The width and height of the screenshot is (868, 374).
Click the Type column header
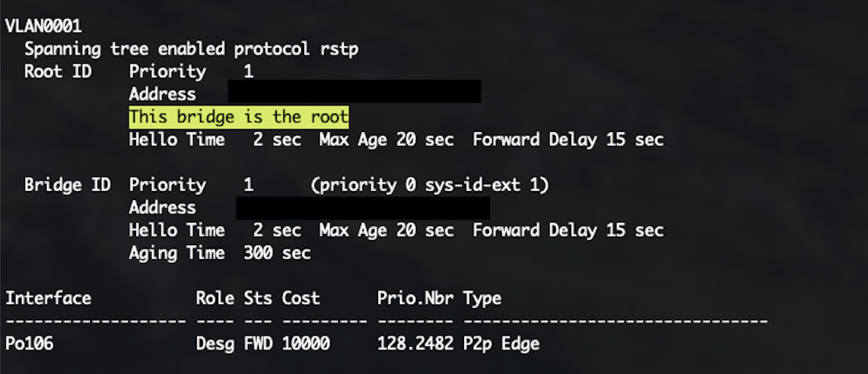pos(482,298)
